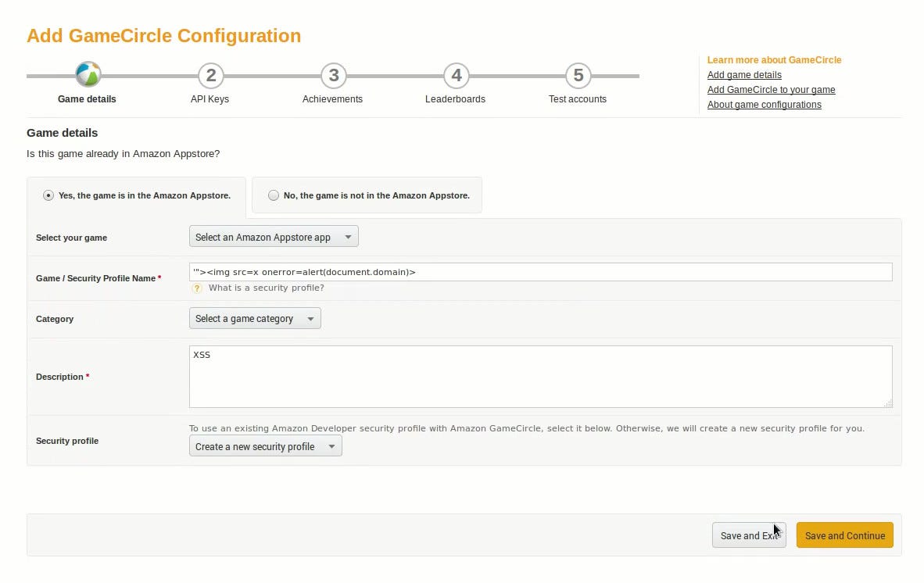
Task: Click inside the Description text area
Action: 539,376
